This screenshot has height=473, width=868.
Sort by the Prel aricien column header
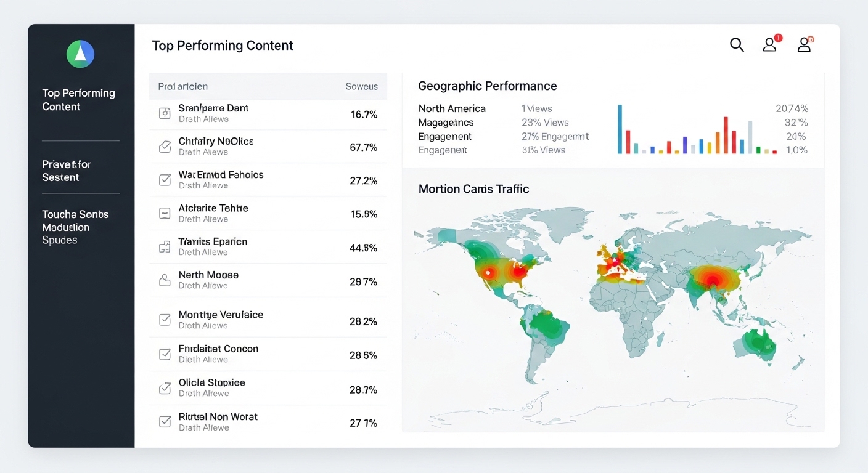coord(183,86)
